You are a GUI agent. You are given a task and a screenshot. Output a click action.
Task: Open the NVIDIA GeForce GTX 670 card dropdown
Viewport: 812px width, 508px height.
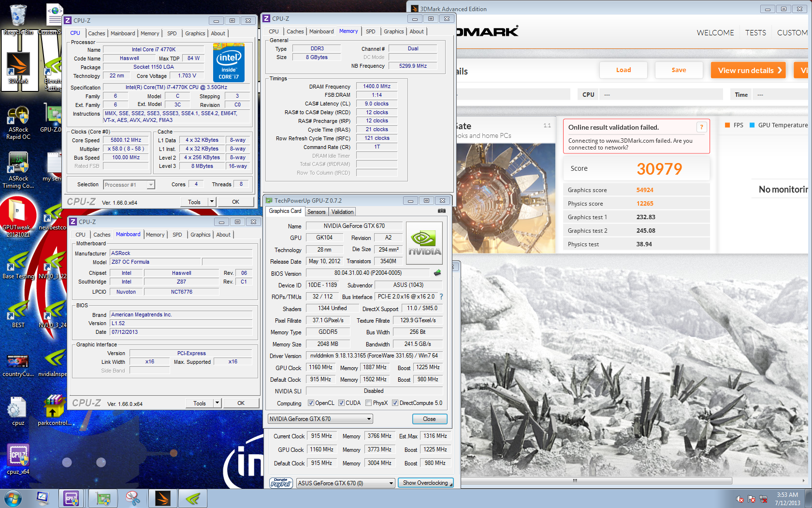coord(320,419)
